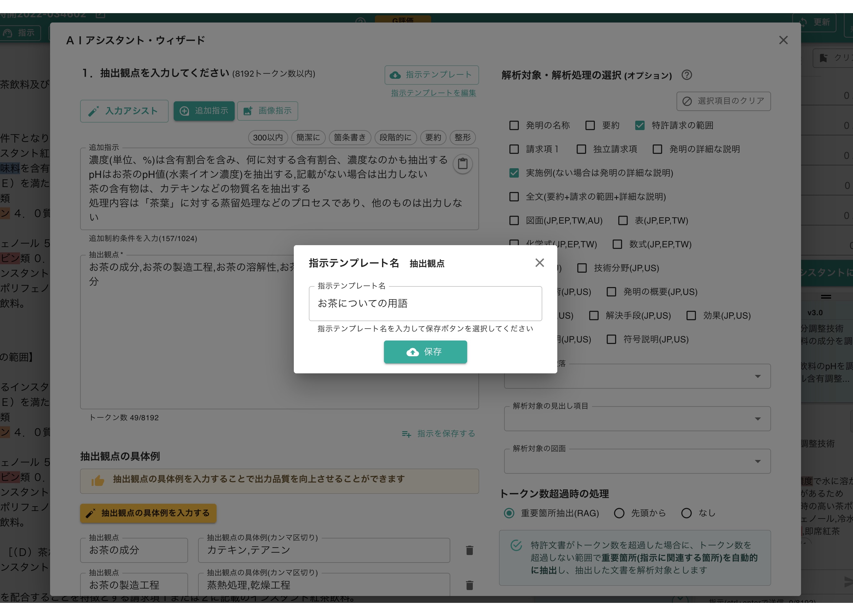Delete the お茶の製造工程 example row

[x=469, y=585]
